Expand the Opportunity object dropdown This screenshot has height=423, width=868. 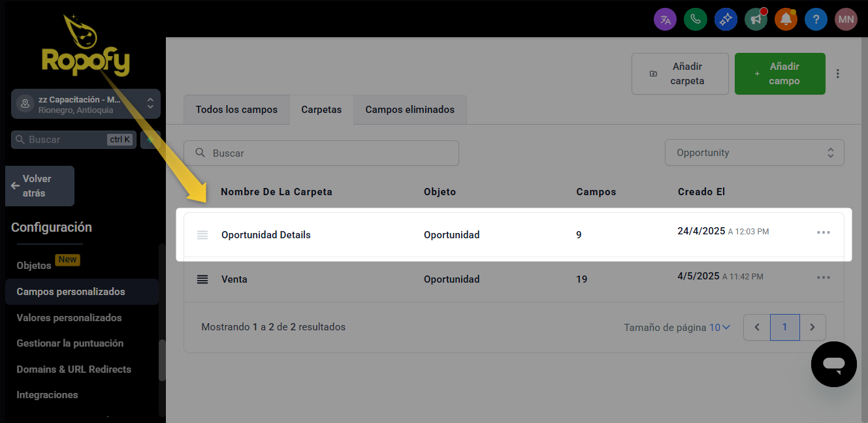(754, 153)
